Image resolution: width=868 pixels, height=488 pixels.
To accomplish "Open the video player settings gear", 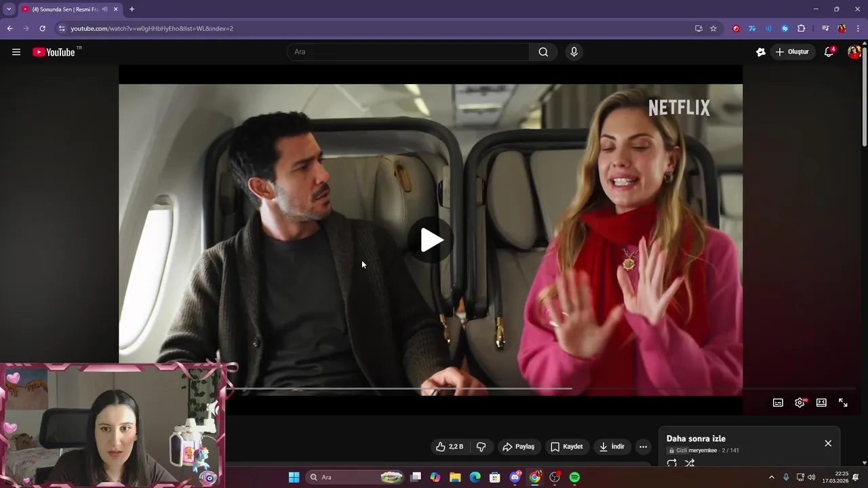I will 800,403.
